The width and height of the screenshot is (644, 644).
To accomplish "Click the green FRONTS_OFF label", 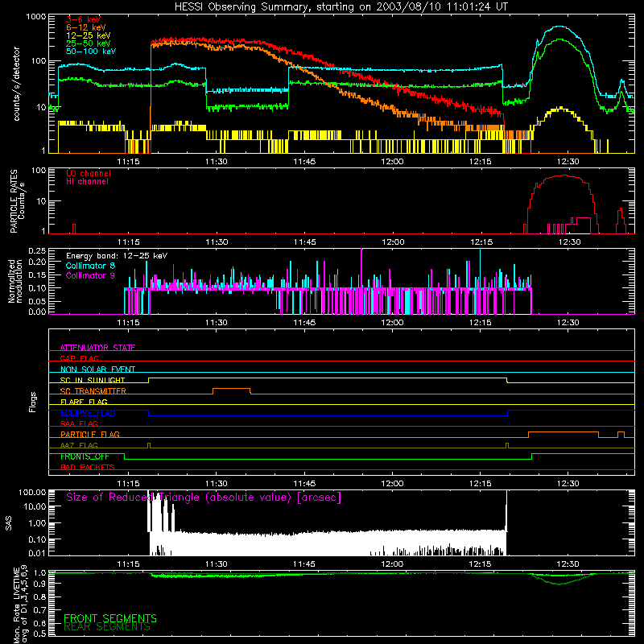I will coord(85,456).
